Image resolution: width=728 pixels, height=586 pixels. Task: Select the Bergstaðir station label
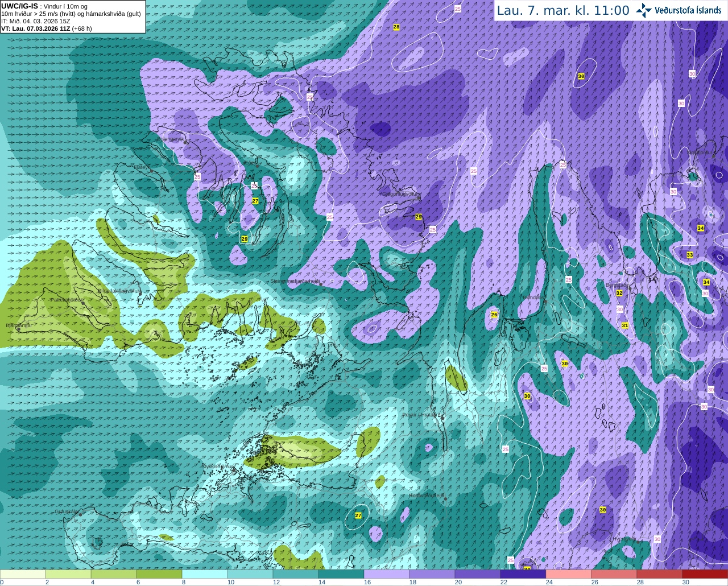tap(617, 286)
